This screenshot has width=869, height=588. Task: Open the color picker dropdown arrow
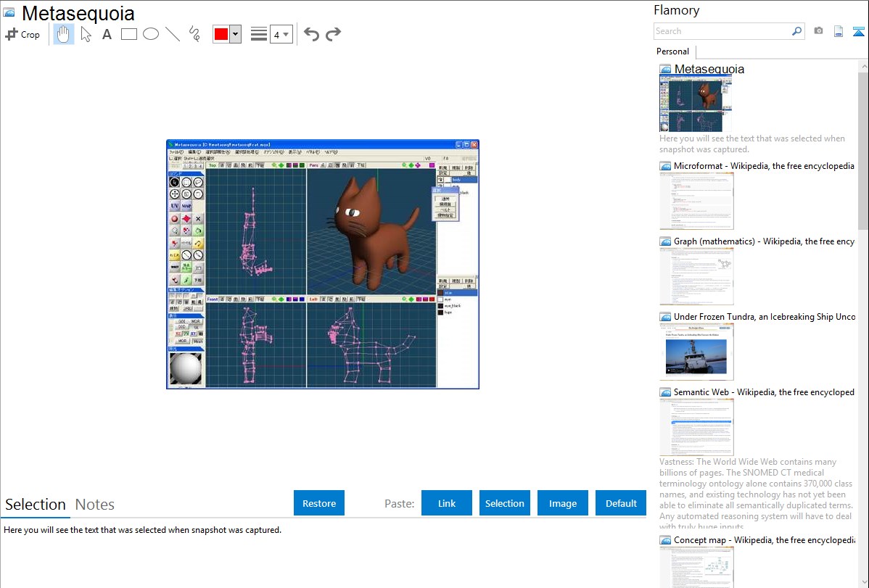click(236, 34)
